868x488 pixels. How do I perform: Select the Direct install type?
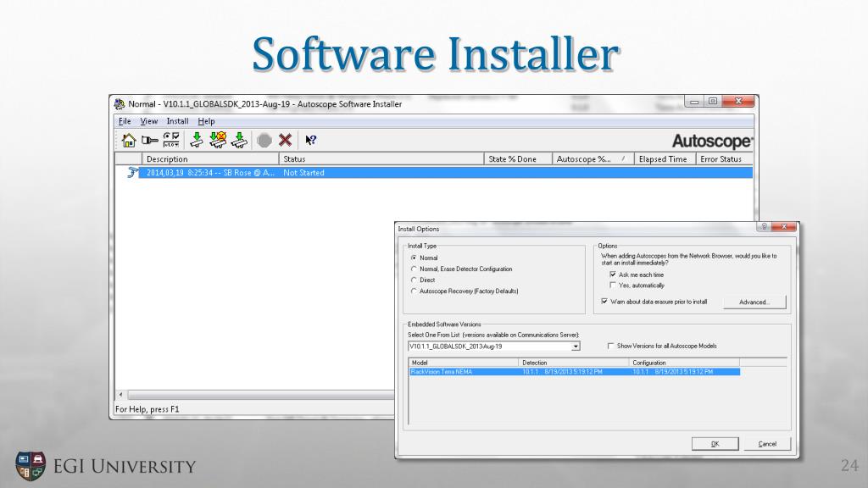click(414, 280)
